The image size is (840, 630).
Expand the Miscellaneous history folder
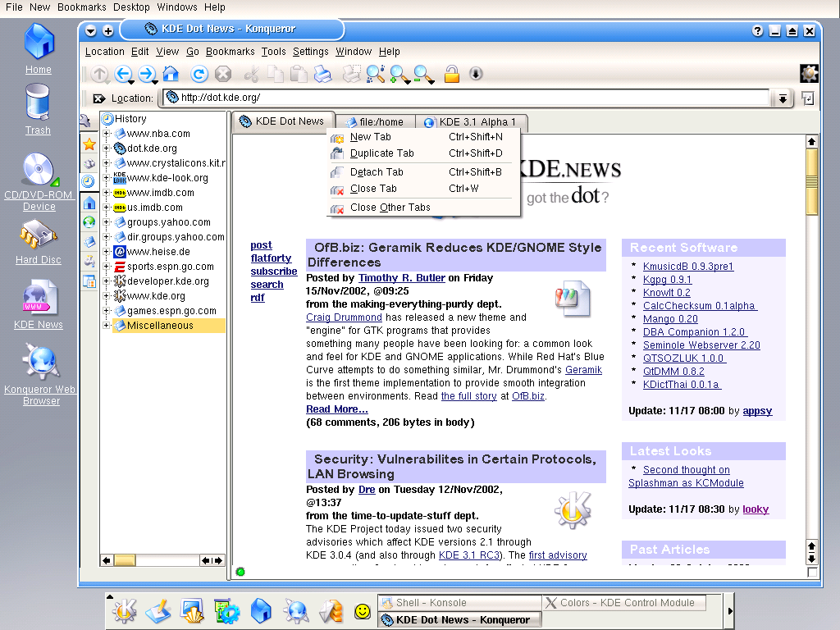click(x=107, y=326)
